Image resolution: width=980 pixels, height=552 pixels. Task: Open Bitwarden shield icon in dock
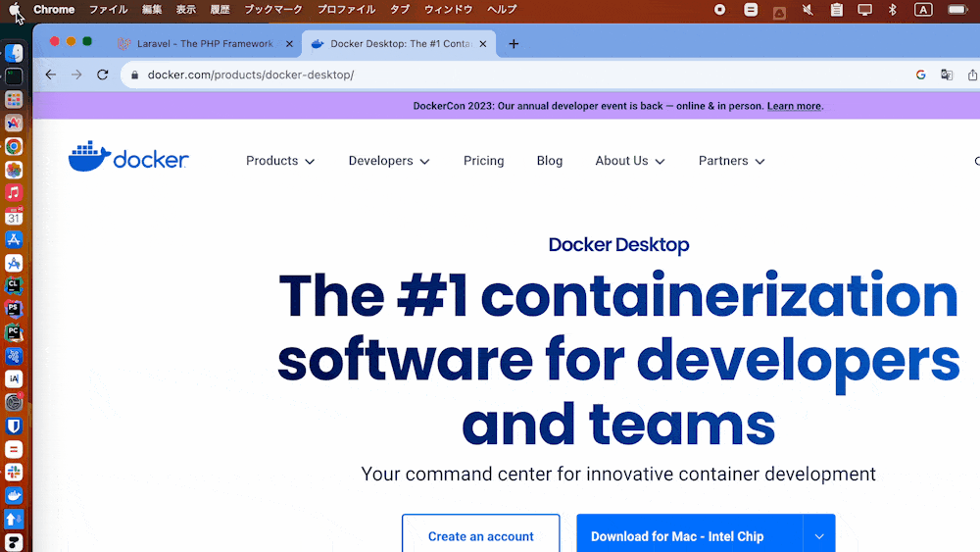[14, 426]
